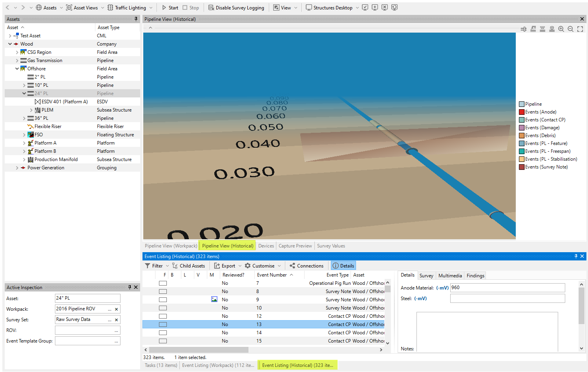Open Connections in event listing toolbar
Screen dimensions: 588x372
(307, 266)
